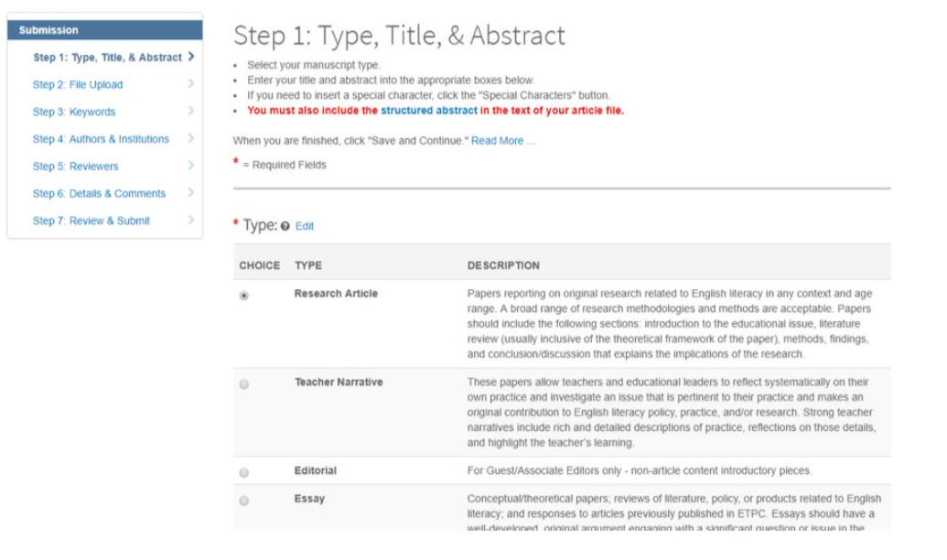Open Step 4: Authors & Institutions
This screenshot has height=560, width=947.
coord(101,139)
